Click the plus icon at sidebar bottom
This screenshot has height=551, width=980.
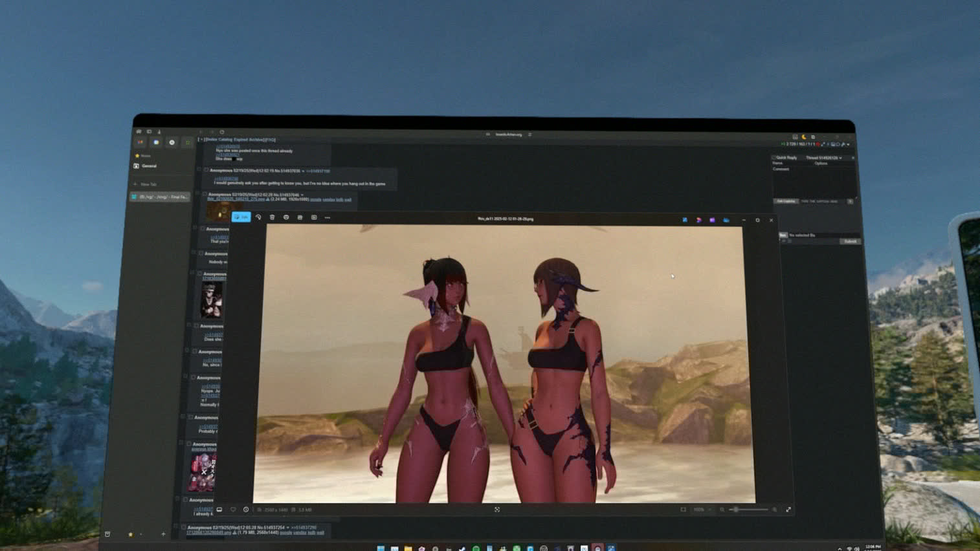[x=163, y=534]
